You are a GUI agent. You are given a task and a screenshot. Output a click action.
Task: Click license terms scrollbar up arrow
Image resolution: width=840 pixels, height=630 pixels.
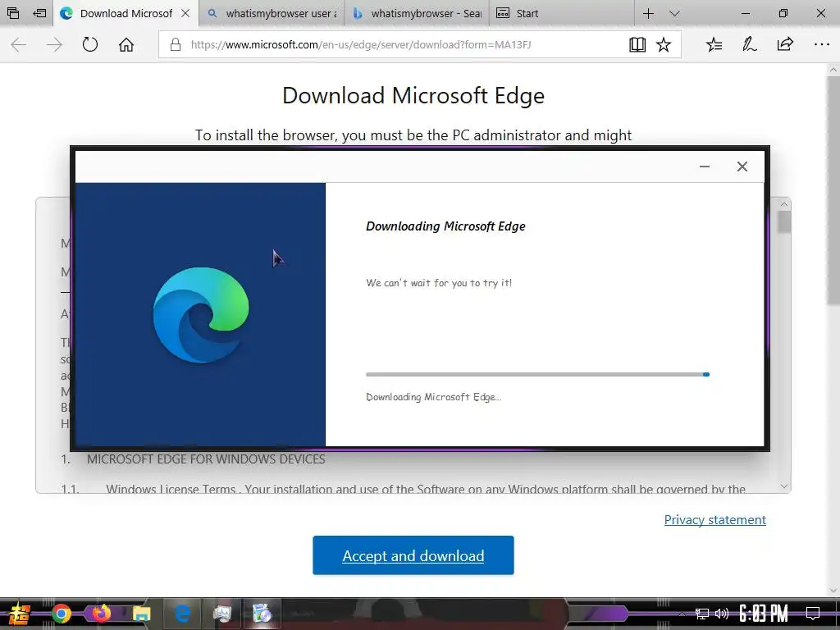783,204
